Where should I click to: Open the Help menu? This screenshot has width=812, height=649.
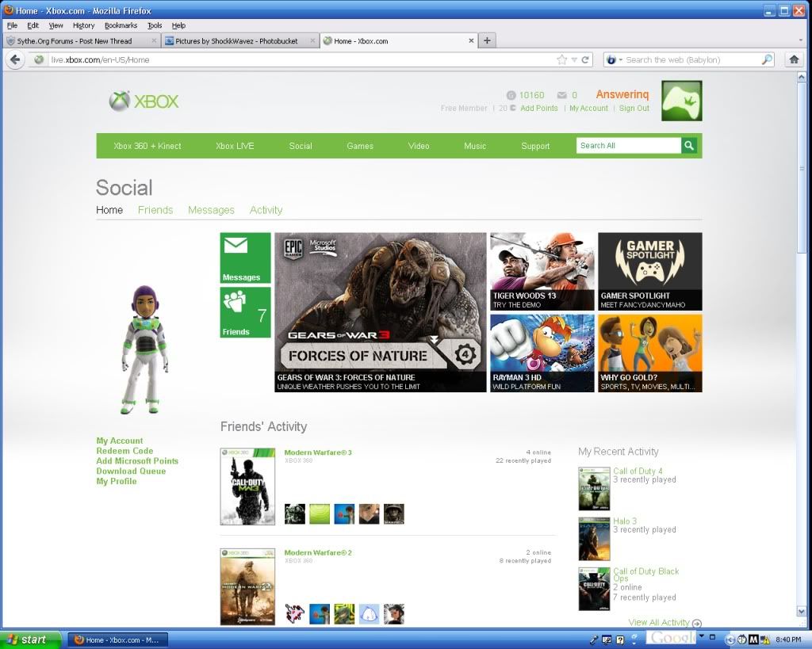coord(178,25)
